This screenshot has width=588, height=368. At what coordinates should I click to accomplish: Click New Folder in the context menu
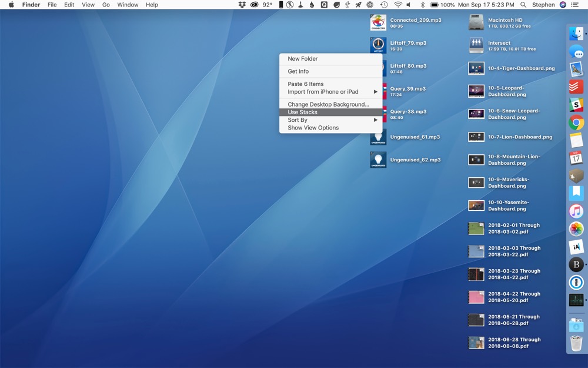301,59
